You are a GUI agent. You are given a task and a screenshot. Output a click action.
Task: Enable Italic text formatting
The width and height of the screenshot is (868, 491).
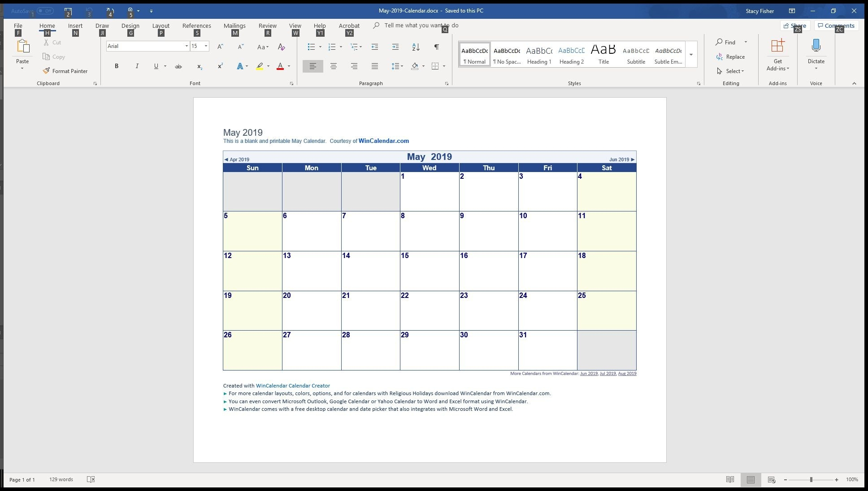coord(136,65)
